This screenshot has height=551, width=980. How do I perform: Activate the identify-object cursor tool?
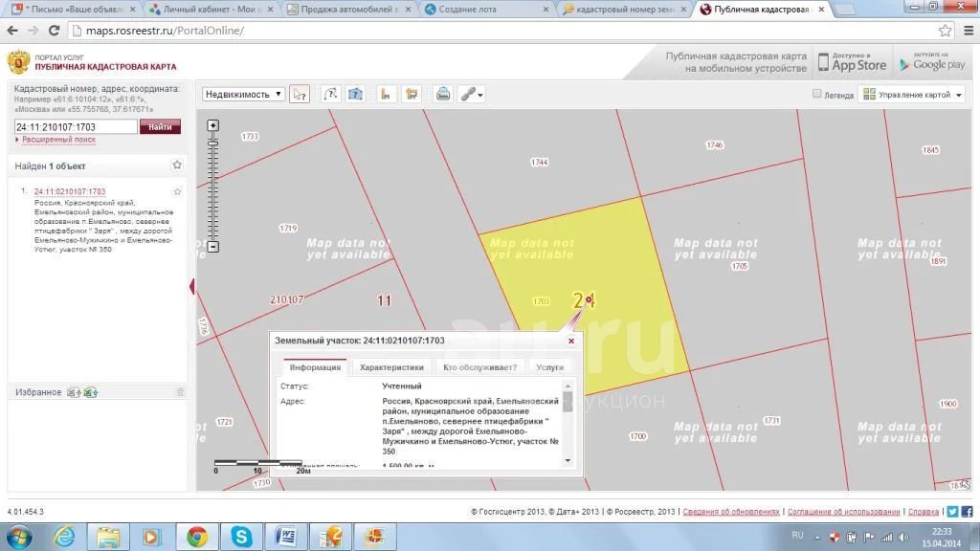pyautogui.click(x=300, y=95)
